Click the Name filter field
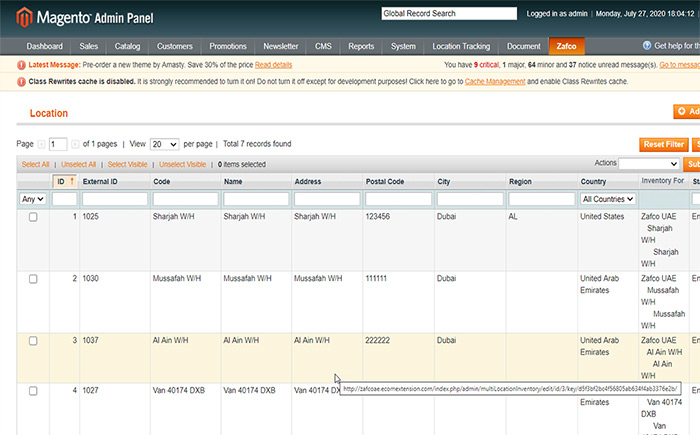This screenshot has width=700, height=435. click(256, 199)
